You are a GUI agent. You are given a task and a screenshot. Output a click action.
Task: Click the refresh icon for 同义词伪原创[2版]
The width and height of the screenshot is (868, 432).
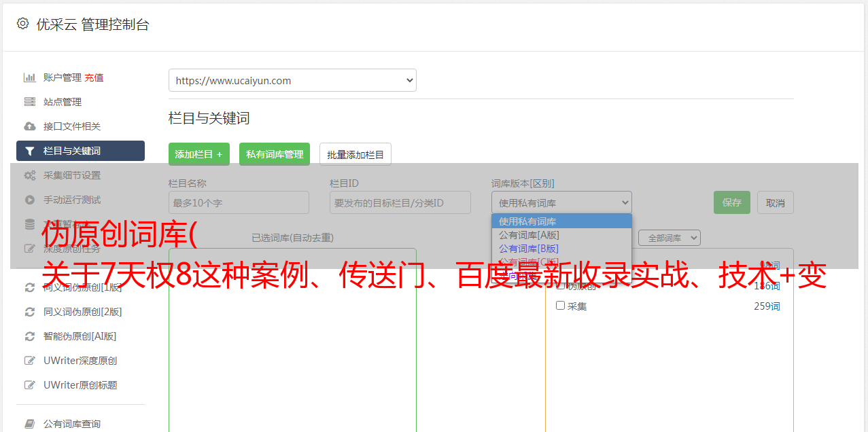(x=30, y=312)
